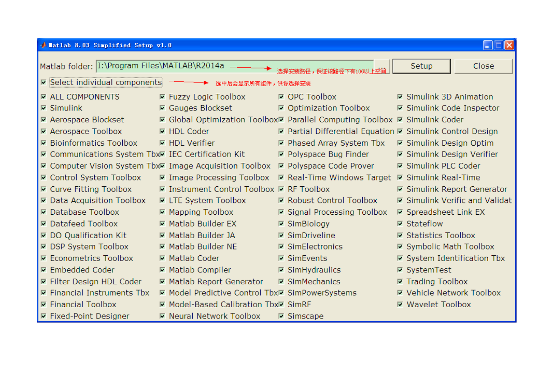The image size is (554, 392).
Task: Toggle the Matlab Coder checkbox
Action: (x=162, y=258)
